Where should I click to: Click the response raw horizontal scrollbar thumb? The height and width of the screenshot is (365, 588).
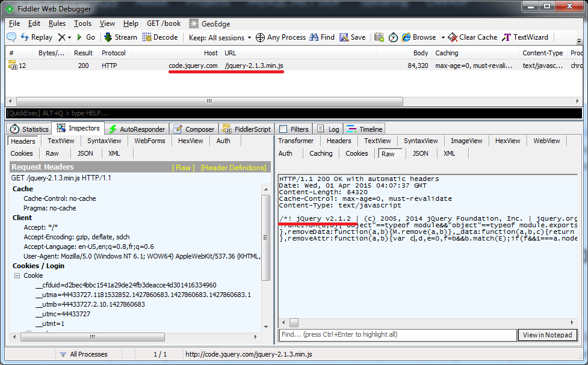coord(294,323)
